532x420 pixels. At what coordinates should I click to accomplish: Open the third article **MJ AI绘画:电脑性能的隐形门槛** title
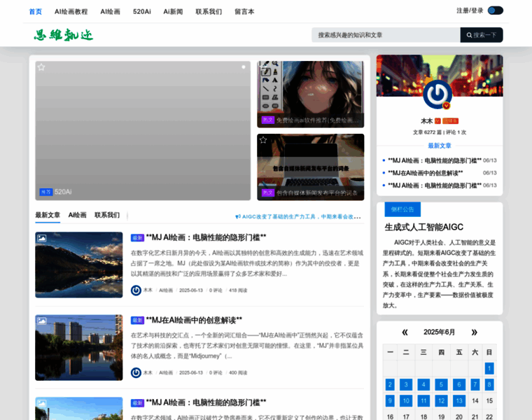click(x=206, y=402)
